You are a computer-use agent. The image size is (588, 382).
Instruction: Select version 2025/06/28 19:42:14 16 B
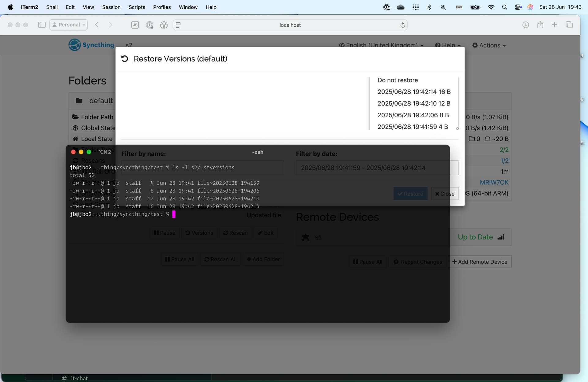[x=413, y=92]
